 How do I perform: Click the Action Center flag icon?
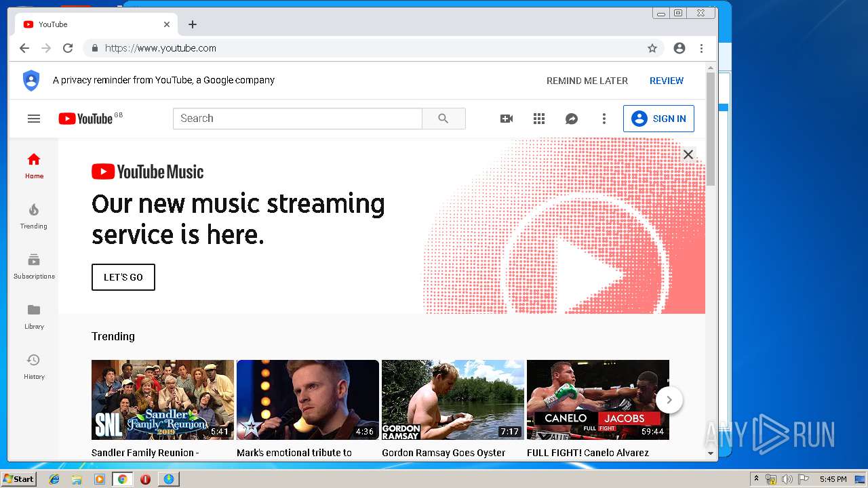pyautogui.click(x=804, y=479)
